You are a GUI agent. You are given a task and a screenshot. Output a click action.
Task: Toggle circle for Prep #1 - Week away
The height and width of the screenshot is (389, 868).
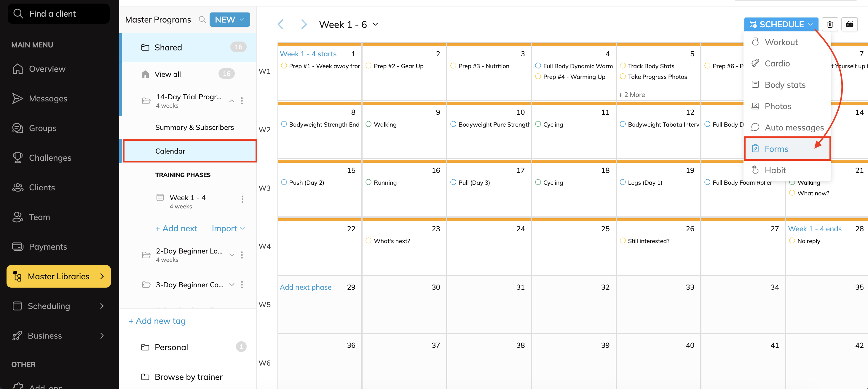[x=284, y=66]
